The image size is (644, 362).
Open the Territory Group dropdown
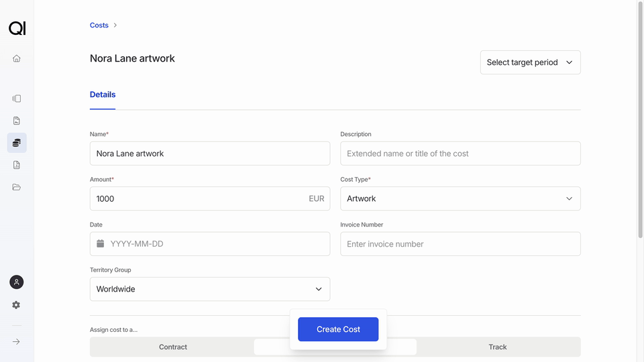(210, 289)
